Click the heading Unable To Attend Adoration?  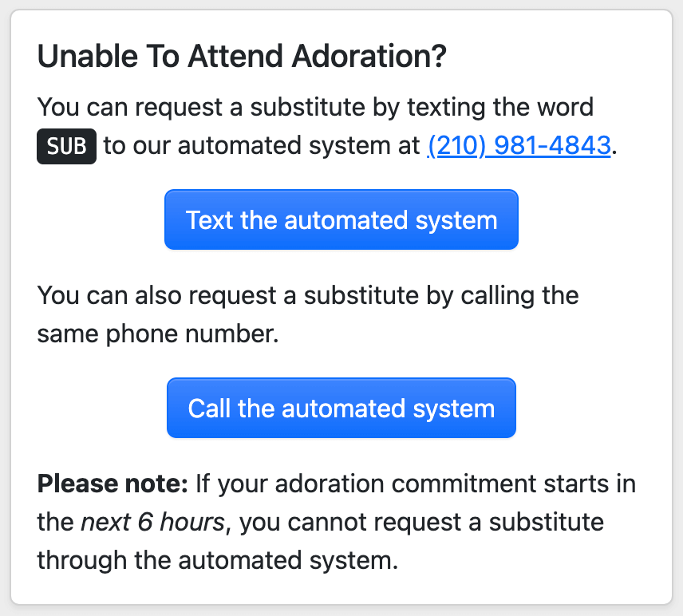[x=241, y=56]
